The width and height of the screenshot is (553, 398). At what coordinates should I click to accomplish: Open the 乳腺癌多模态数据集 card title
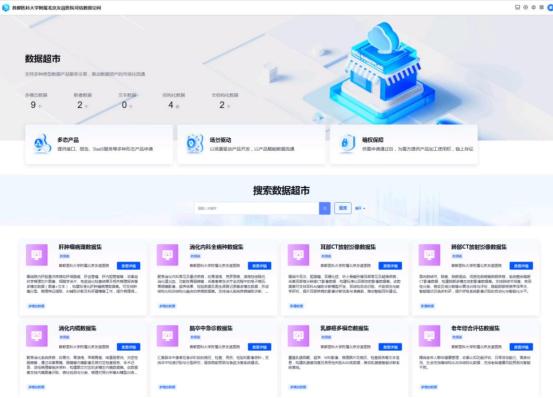[x=344, y=328]
